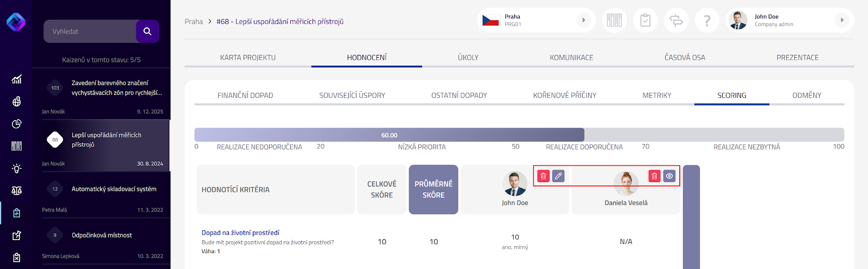
Task: Open the balance scales sidebar icon
Action: 17,191
